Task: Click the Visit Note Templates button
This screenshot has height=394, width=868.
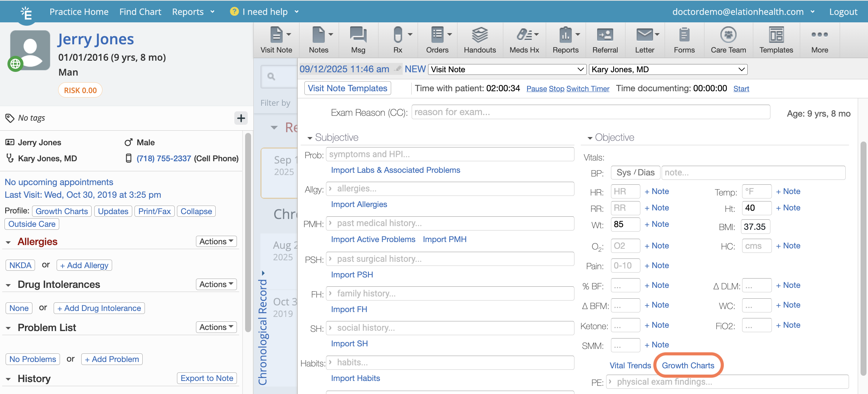Action: point(347,88)
